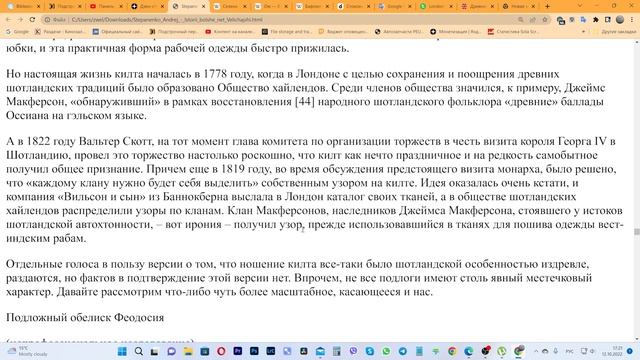Open the Раздачи Кинозал bookmark

pyautogui.click(x=60, y=31)
